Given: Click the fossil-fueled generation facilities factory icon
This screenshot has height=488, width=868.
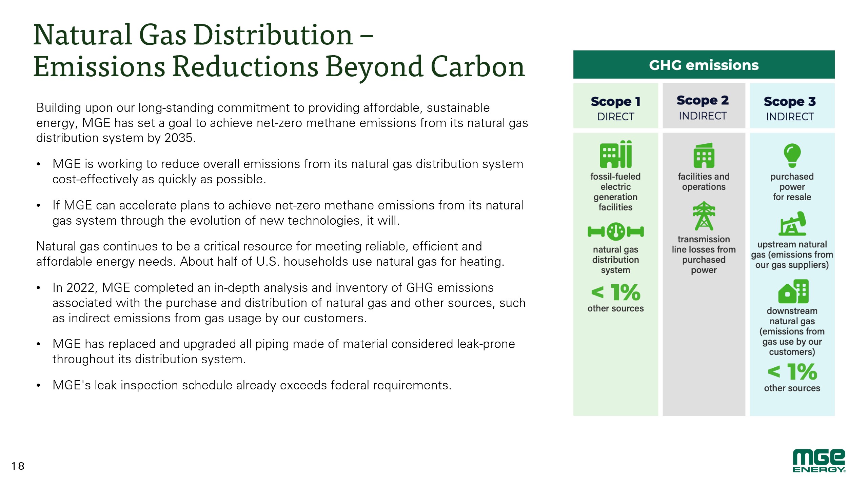Looking at the screenshot, I should pyautogui.click(x=615, y=154).
